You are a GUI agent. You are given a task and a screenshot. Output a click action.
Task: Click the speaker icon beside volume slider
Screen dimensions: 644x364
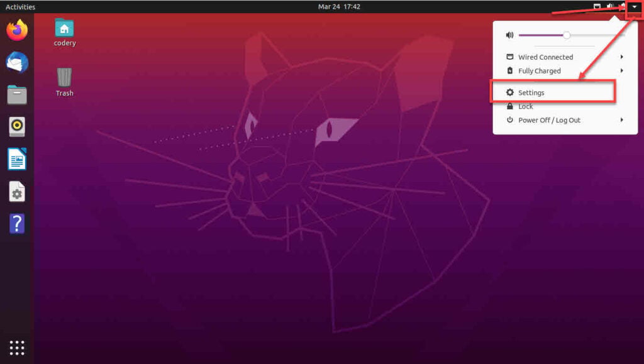[x=509, y=35]
